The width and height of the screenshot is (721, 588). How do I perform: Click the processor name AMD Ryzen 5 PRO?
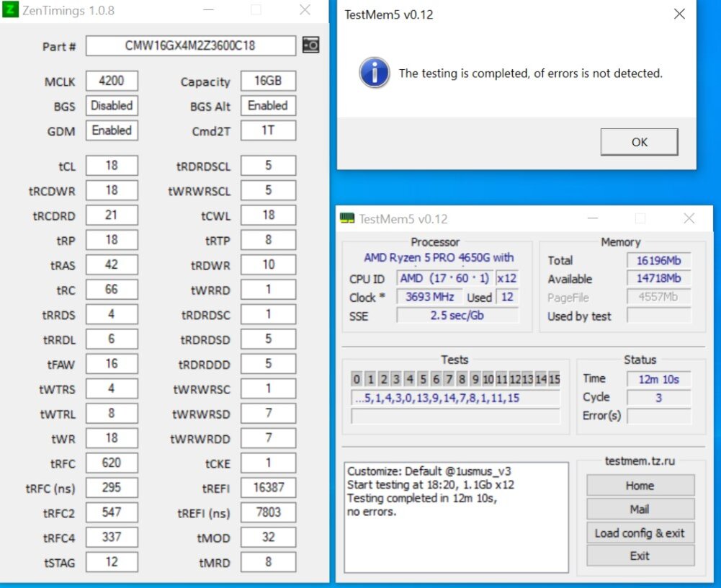tap(439, 258)
